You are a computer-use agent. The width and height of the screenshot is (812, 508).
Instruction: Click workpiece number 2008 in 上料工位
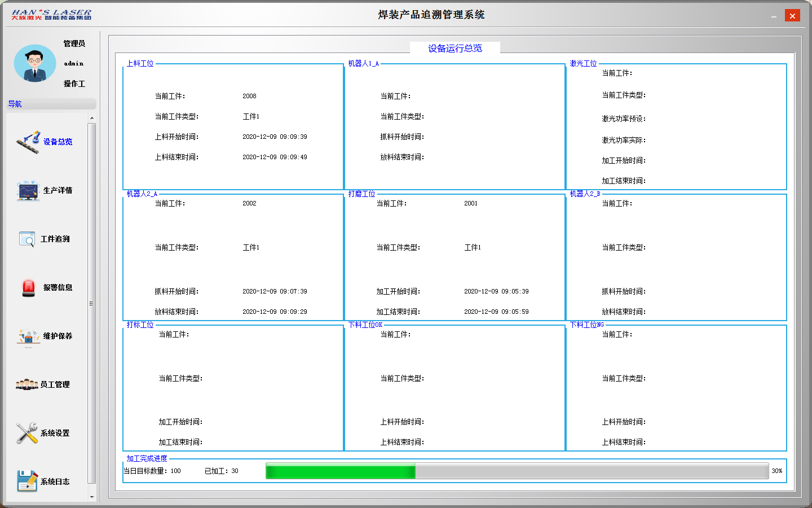(x=249, y=97)
